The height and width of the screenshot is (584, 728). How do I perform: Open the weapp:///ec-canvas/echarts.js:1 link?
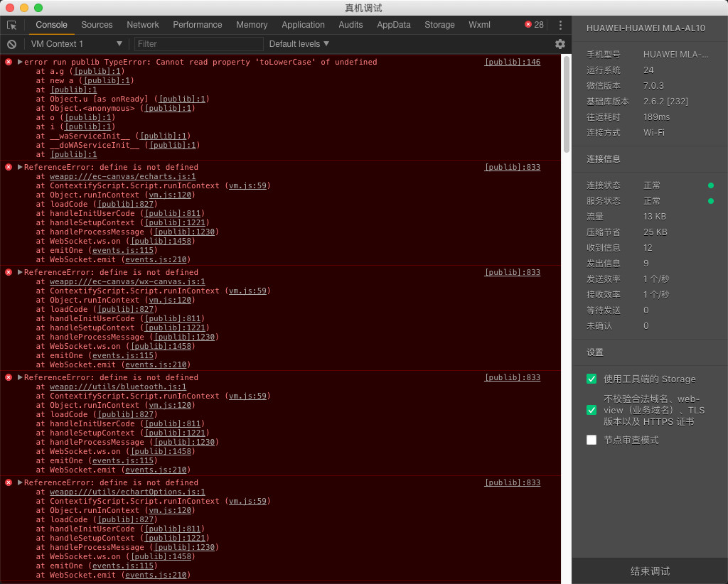point(122,176)
